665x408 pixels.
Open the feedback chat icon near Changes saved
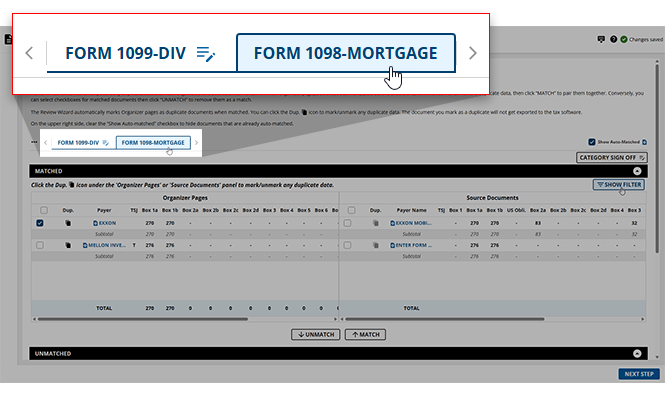[x=601, y=39]
